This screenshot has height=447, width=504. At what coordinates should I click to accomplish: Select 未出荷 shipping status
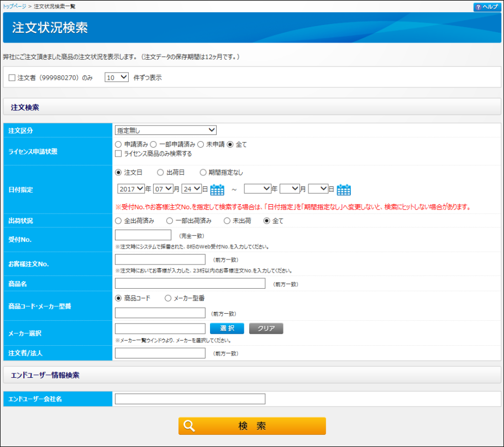(x=227, y=221)
